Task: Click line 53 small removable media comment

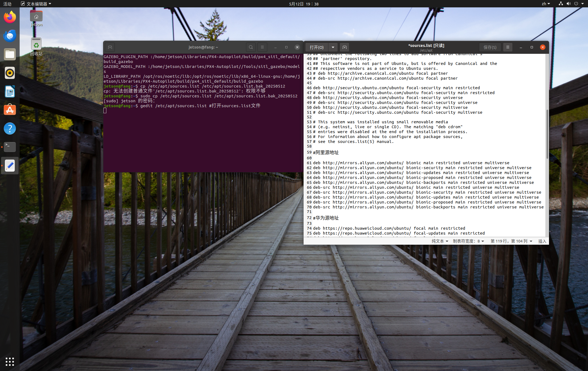Action: [x=380, y=122]
